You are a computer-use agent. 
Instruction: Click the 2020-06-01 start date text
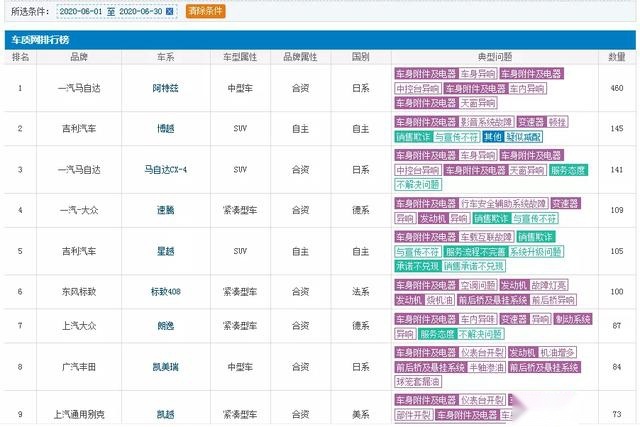[80, 11]
